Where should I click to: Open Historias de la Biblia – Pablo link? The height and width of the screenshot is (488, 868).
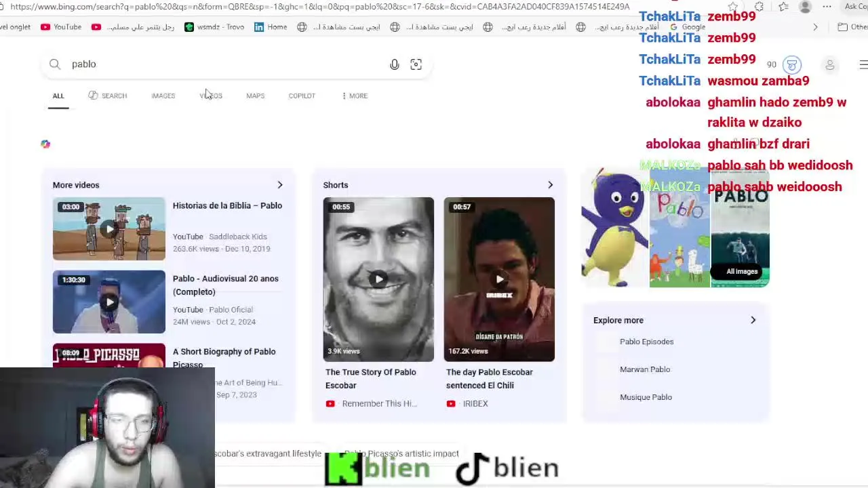coord(227,205)
